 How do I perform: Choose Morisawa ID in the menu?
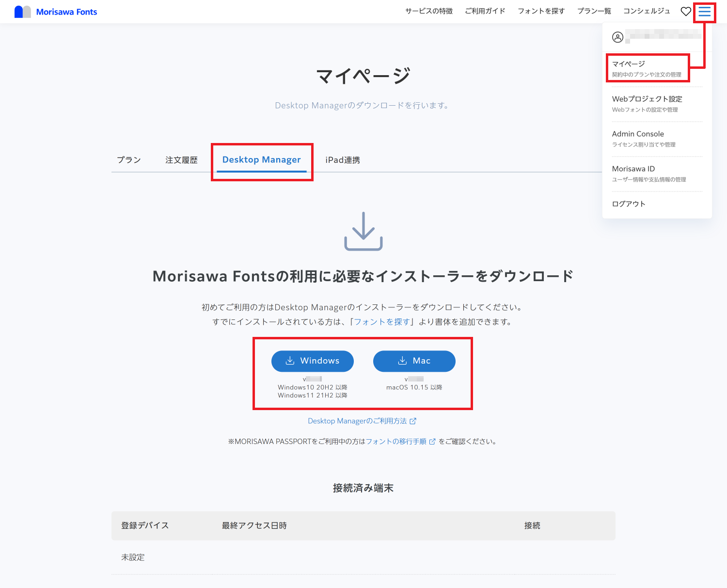pyautogui.click(x=633, y=173)
